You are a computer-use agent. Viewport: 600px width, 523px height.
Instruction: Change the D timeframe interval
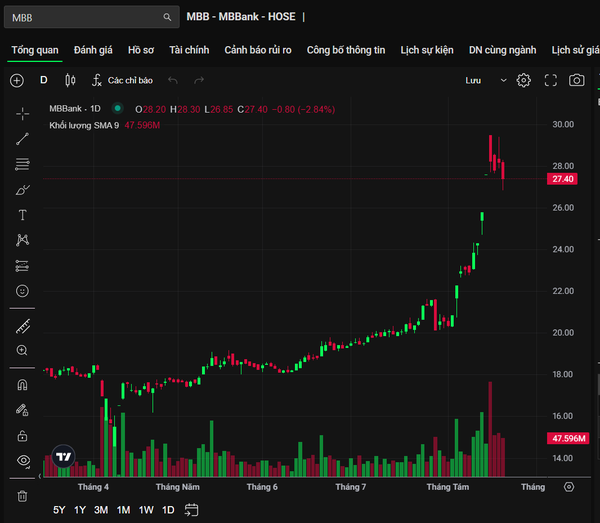pyautogui.click(x=44, y=80)
